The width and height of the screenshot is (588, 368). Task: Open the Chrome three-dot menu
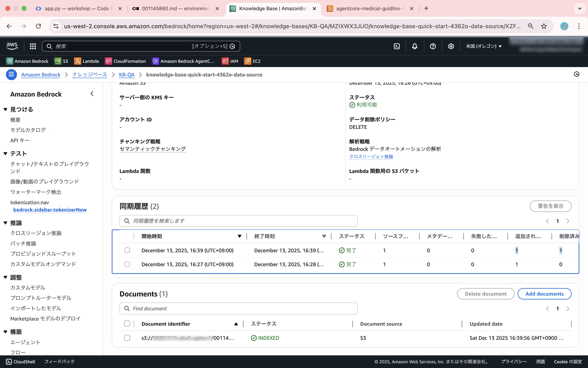(579, 26)
